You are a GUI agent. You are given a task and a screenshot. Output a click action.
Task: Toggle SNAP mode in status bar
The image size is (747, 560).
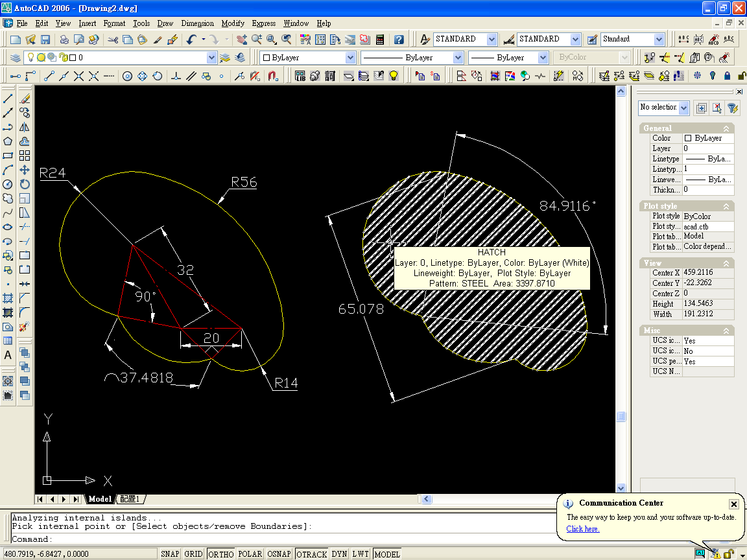pyautogui.click(x=170, y=554)
